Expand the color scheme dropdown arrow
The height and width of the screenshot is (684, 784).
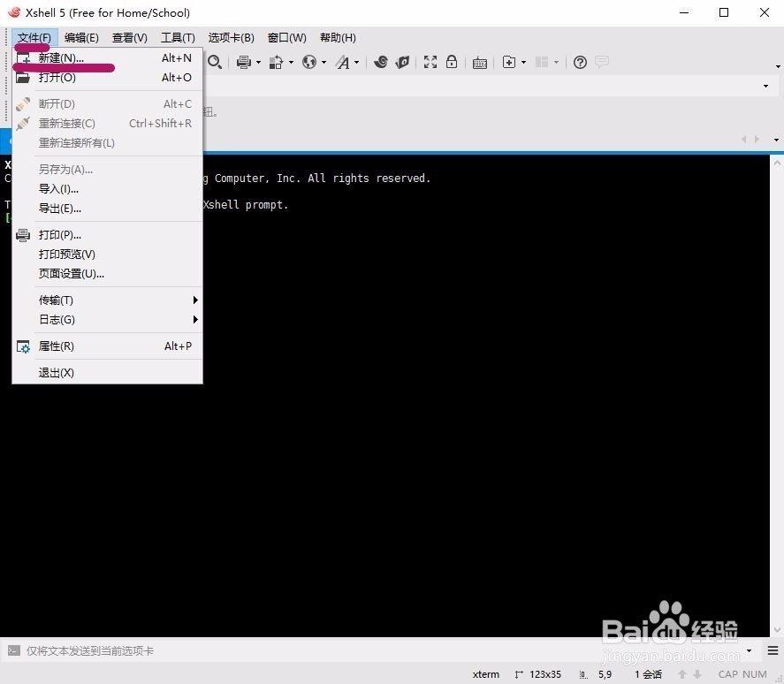point(291,63)
